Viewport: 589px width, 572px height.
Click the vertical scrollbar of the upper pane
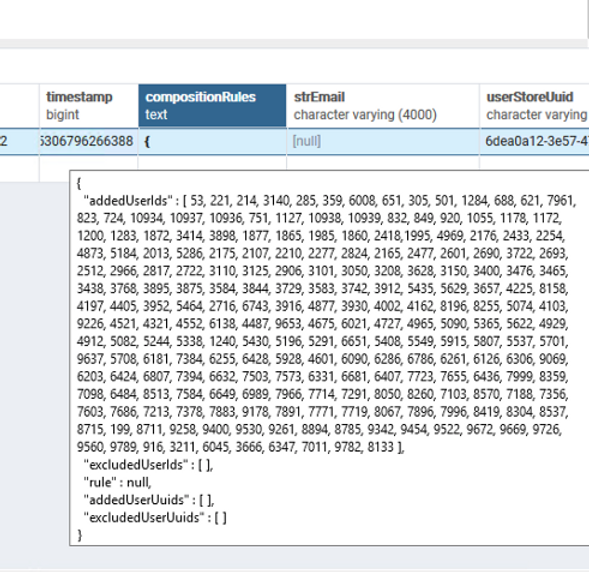click(x=587, y=19)
